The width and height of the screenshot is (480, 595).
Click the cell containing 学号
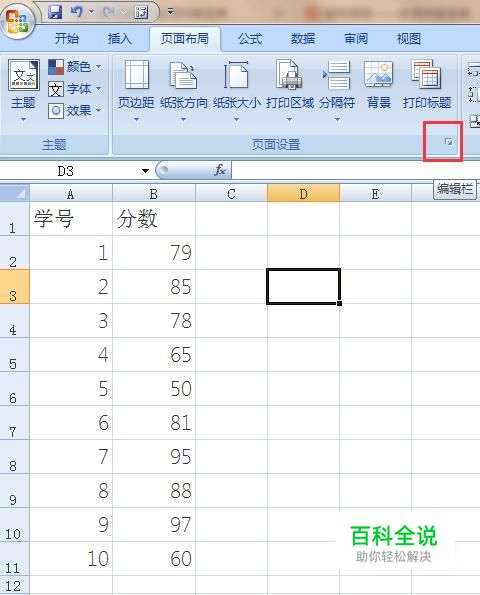71,219
